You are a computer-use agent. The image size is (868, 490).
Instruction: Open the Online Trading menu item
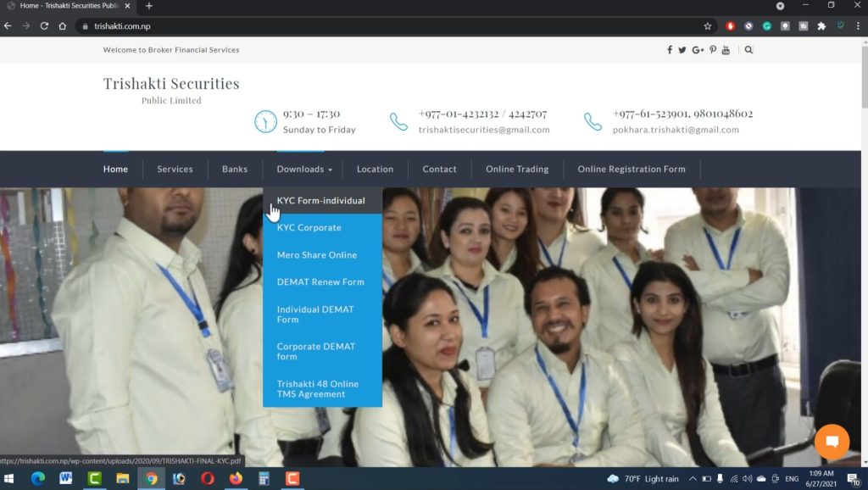pos(517,169)
